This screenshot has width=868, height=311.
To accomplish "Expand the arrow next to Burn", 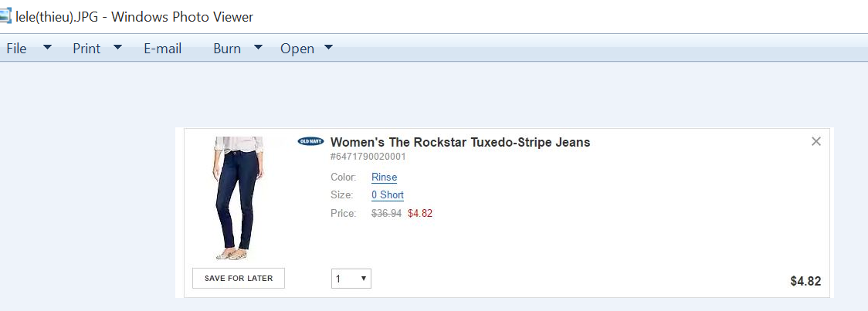I will [258, 48].
